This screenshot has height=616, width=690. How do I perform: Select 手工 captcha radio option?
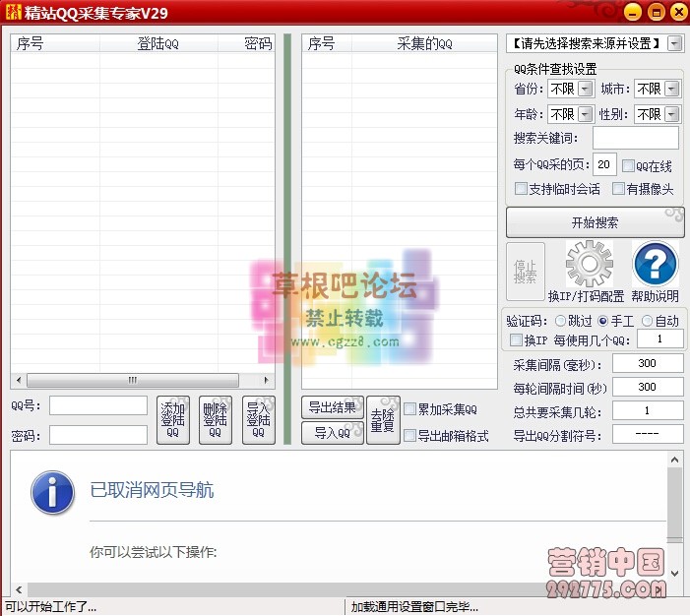(x=602, y=321)
